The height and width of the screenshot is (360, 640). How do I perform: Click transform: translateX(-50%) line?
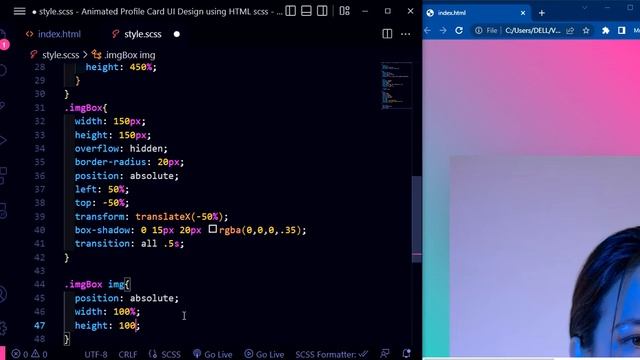(x=151, y=217)
